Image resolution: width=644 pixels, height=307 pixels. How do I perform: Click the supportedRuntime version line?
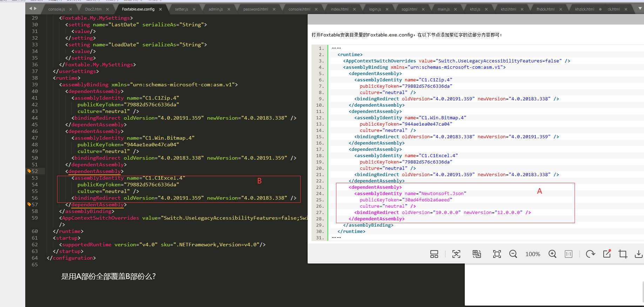pyautogui.click(x=162, y=245)
